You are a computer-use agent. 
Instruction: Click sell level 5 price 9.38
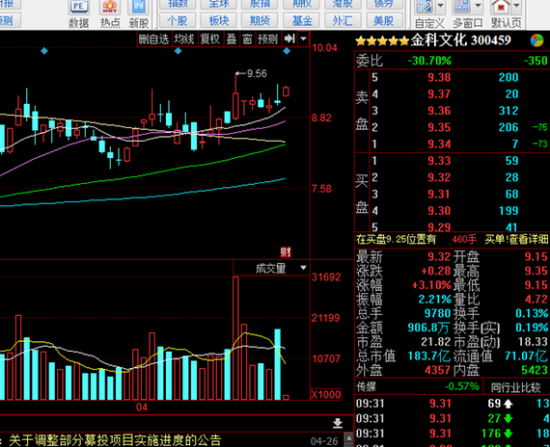coord(439,78)
